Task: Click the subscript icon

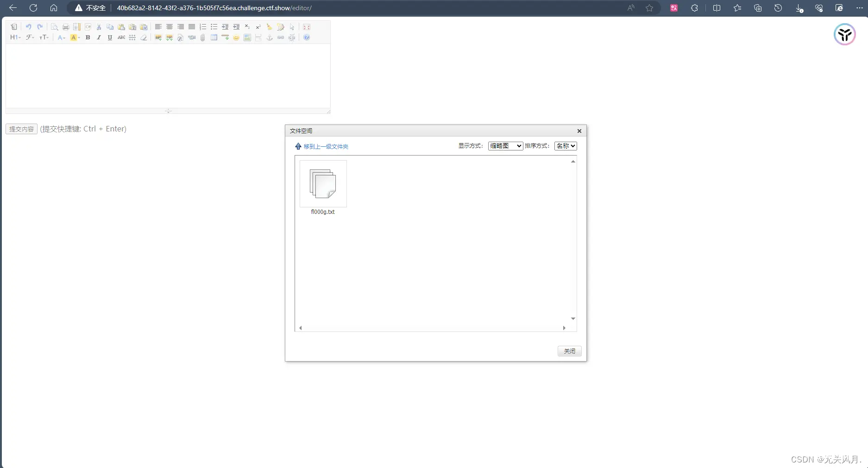Action: [x=247, y=27]
